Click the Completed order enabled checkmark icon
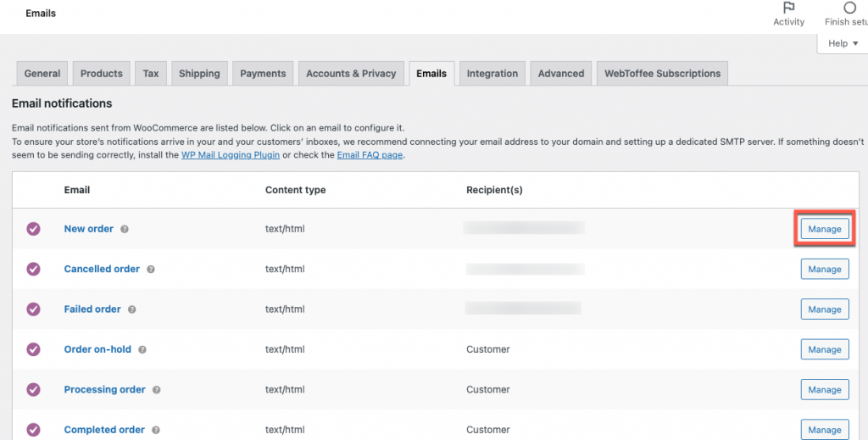The image size is (868, 440). tap(33, 430)
